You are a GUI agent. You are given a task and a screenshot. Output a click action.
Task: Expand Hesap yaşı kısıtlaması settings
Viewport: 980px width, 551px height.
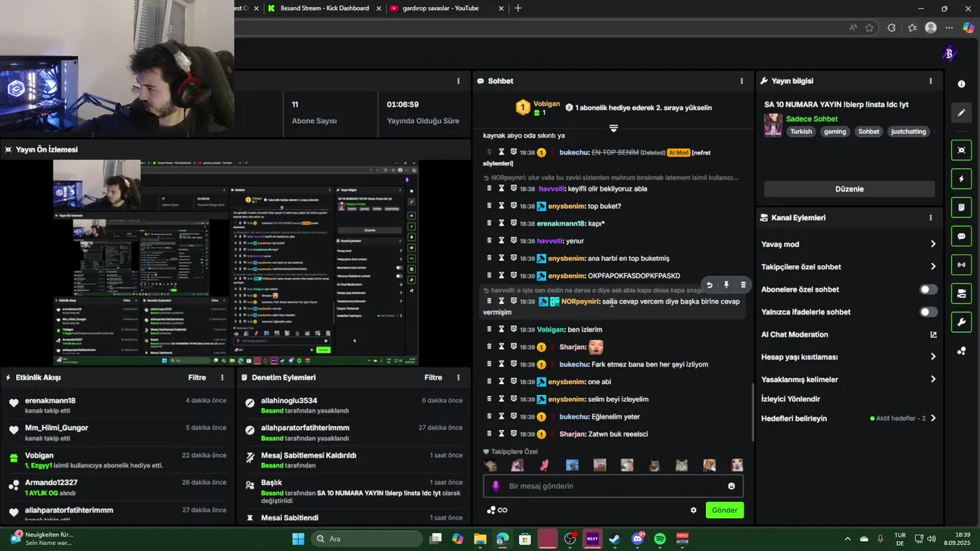[933, 357]
